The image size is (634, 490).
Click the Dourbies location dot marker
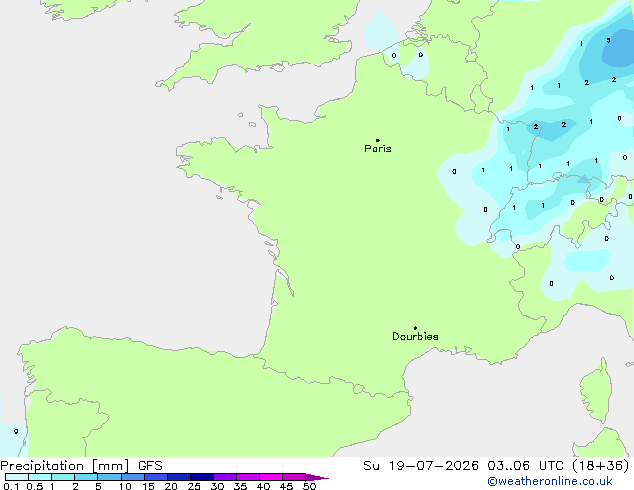415,328
